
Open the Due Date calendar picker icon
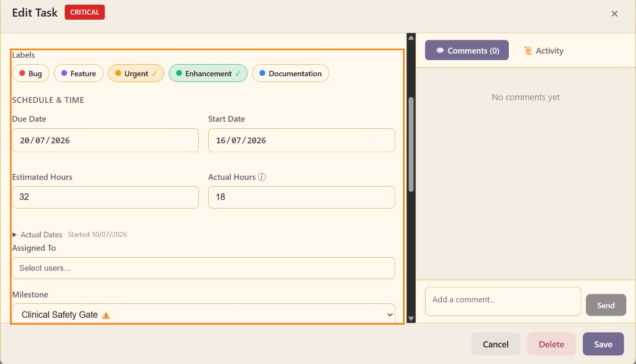tap(186, 140)
